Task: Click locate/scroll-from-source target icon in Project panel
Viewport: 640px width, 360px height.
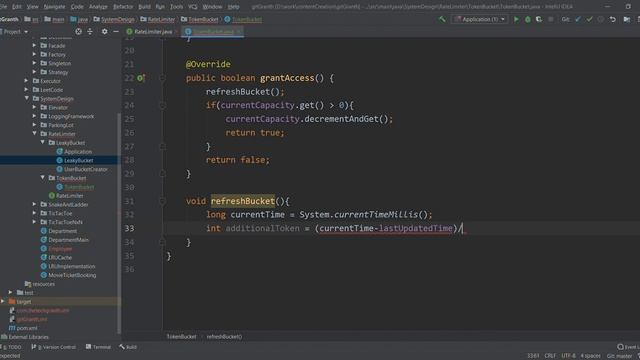Action: point(78,31)
